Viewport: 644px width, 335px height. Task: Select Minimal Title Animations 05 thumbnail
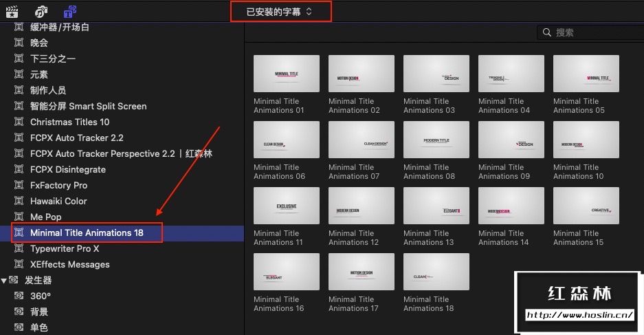586,74
